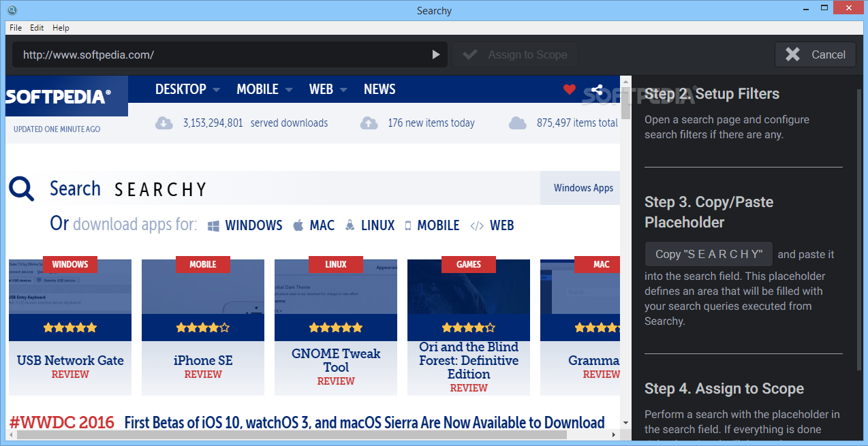The width and height of the screenshot is (868, 446).
Task: Click the GNOME Tweak Tool title link
Action: click(x=336, y=360)
